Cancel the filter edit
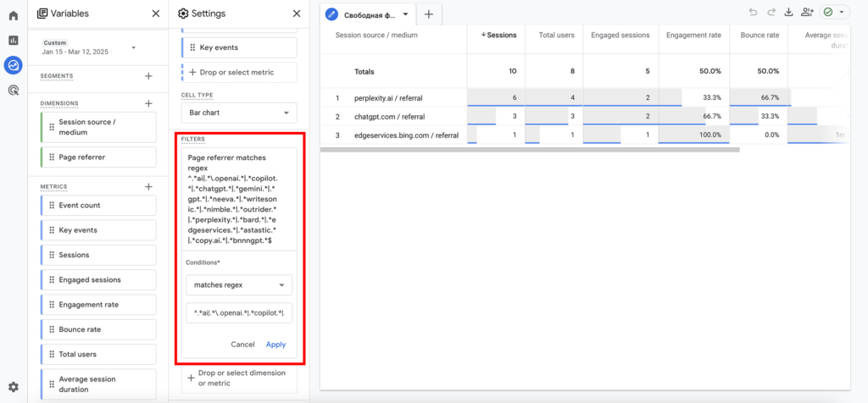Screen dimensions: 868x403 pyautogui.click(x=242, y=345)
